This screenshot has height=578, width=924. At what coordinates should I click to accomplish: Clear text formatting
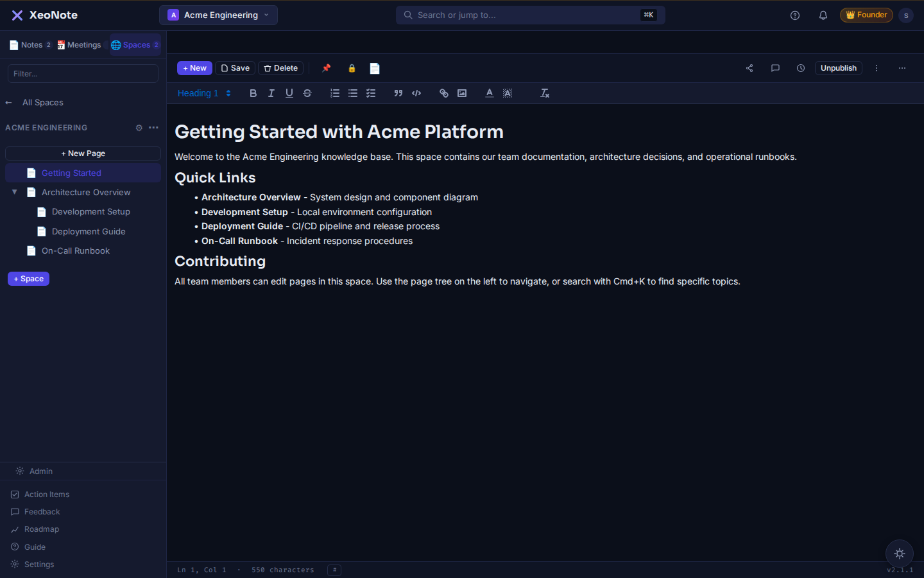[x=545, y=93]
